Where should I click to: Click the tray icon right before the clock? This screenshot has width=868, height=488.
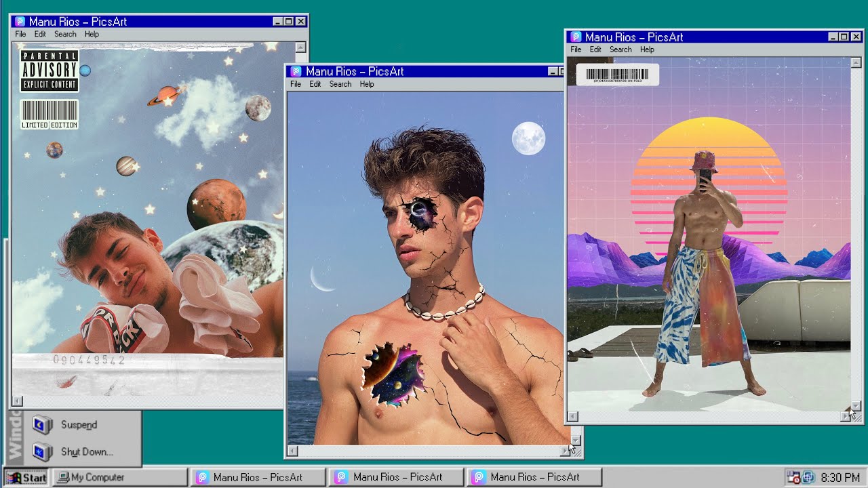click(808, 478)
